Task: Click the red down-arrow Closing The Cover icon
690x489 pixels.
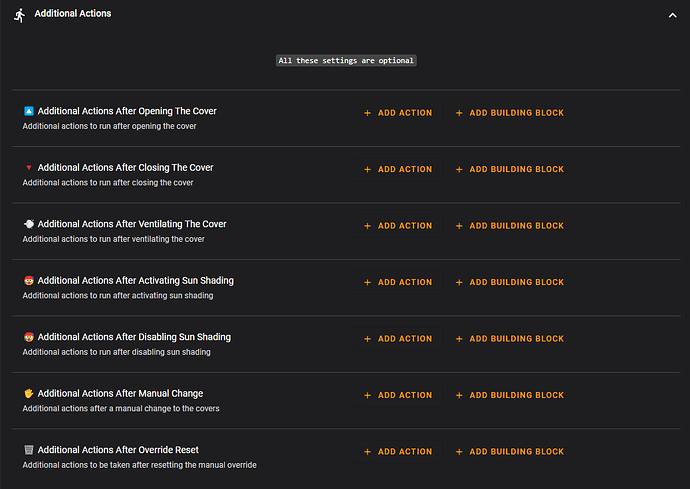Action: 29,168
